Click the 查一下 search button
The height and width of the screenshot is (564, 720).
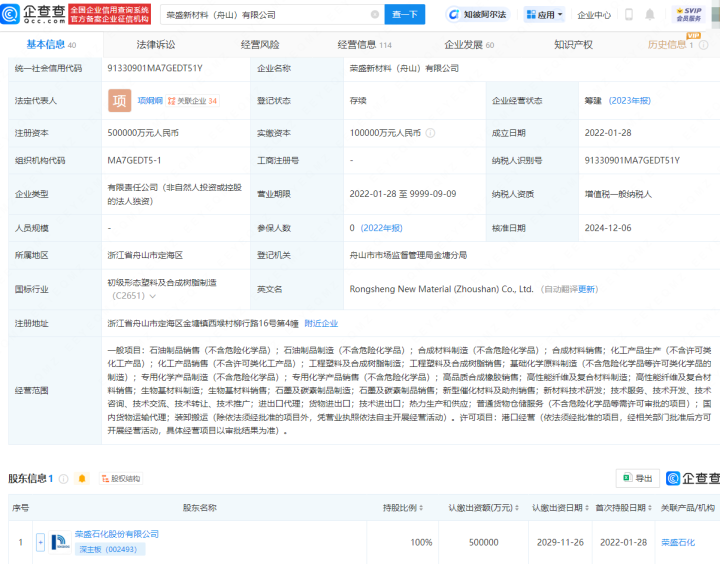click(x=405, y=15)
